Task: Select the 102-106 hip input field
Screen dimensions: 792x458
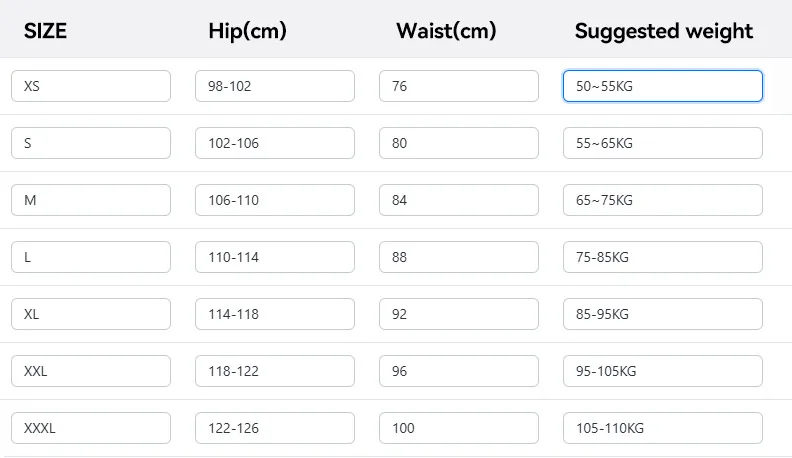Action: [x=275, y=143]
